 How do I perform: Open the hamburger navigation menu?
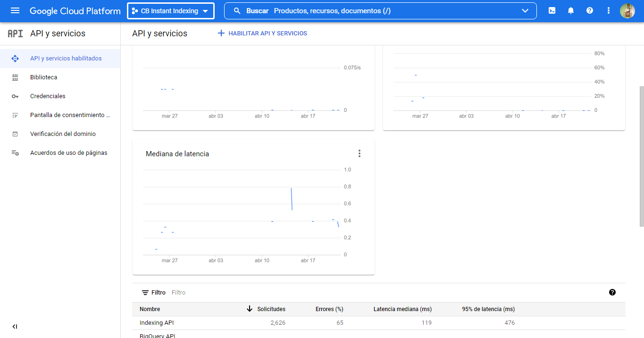[x=15, y=10]
